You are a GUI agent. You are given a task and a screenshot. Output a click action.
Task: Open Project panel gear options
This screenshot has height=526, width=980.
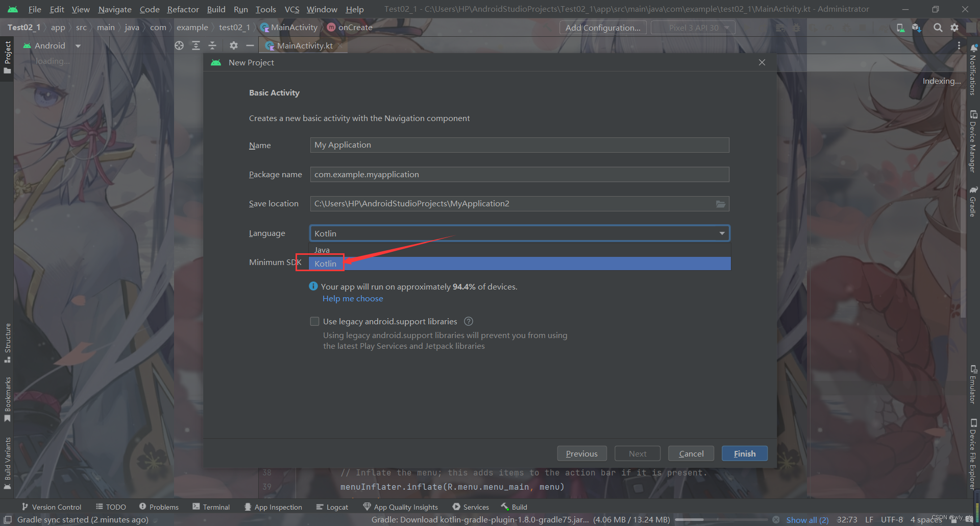pyautogui.click(x=234, y=46)
